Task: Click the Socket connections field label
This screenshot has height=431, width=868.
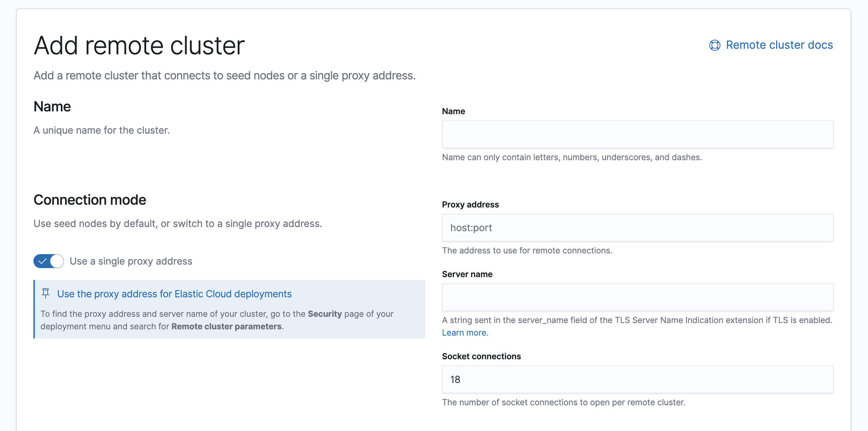Action: (x=481, y=356)
